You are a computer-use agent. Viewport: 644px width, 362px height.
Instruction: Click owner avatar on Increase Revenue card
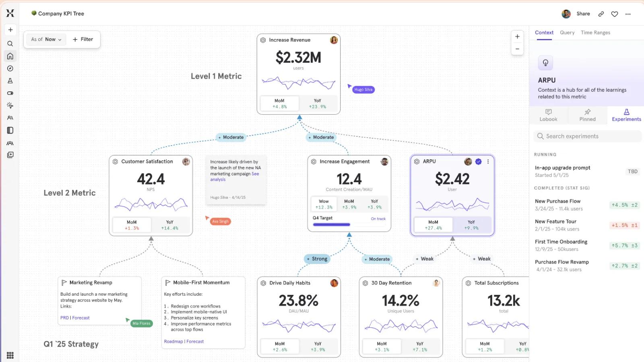pos(334,40)
